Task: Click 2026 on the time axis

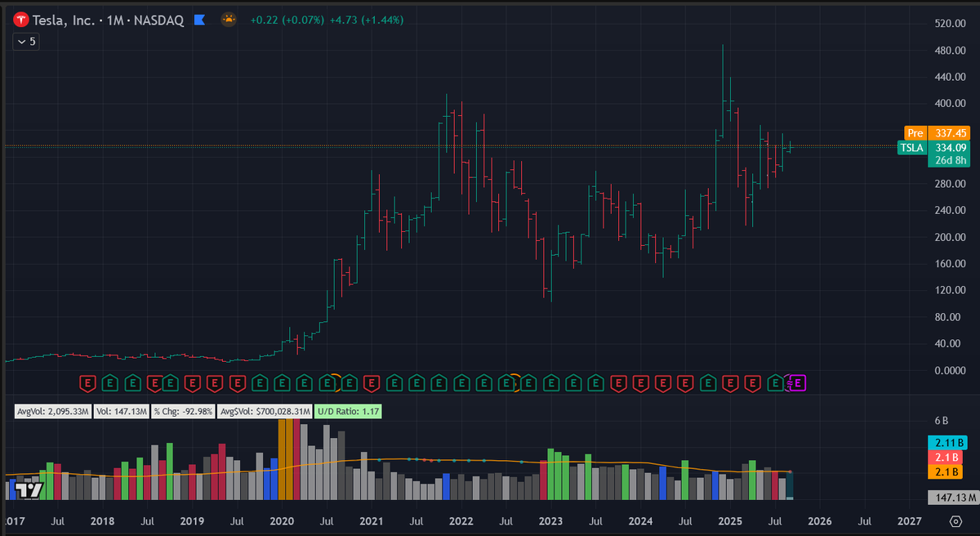Action: 821,520
